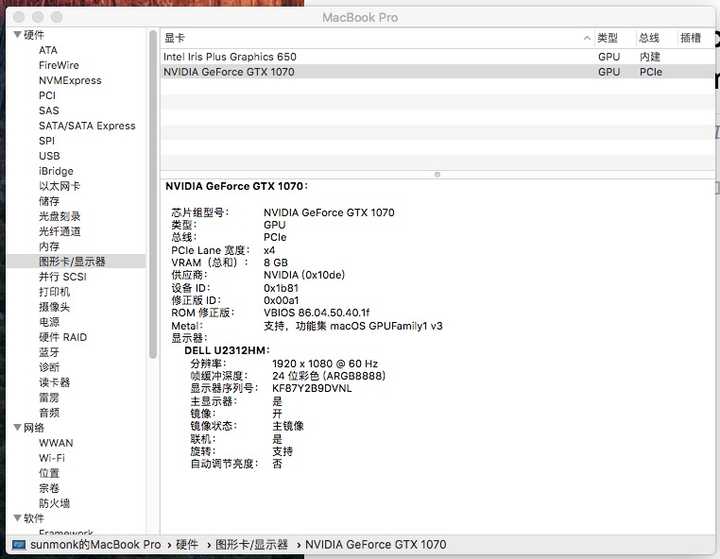Screen dimensions: 720x559
Task: Click the sort direction arrow in 显卡 header
Action: tap(587, 38)
